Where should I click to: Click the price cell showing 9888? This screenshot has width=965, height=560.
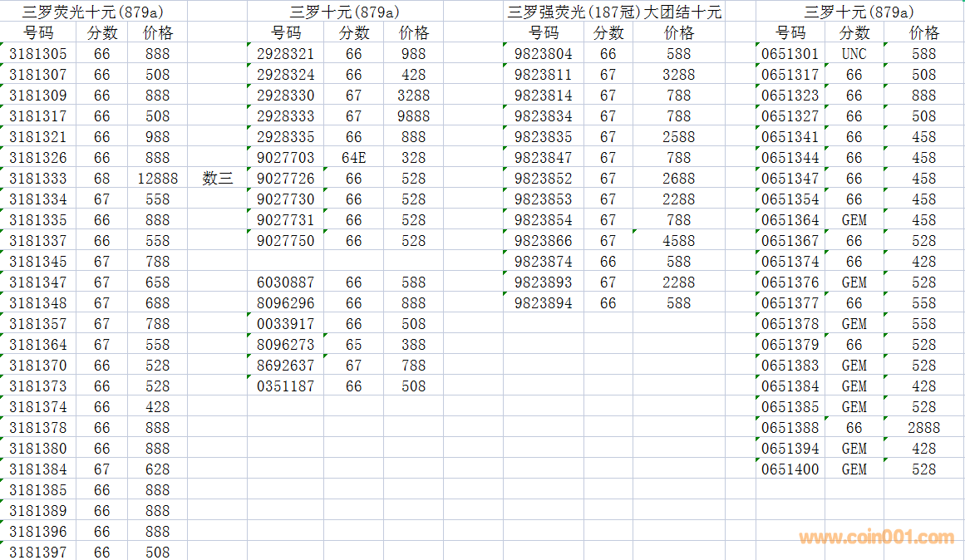[x=413, y=116]
